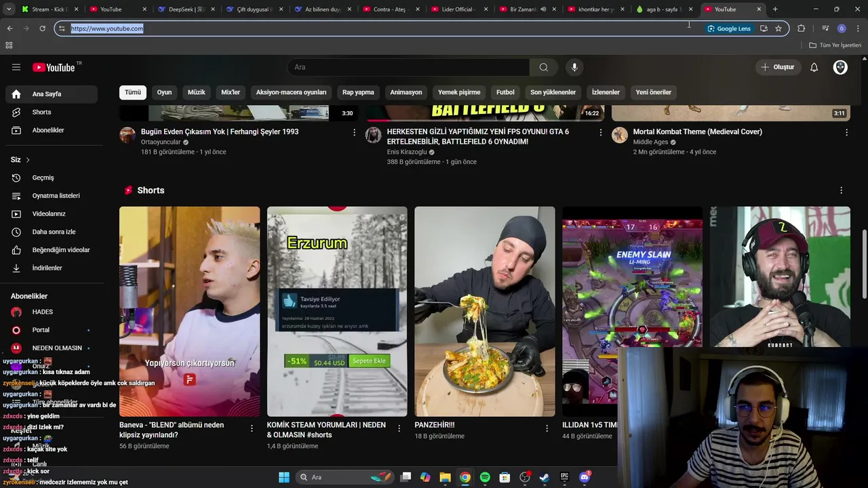Select the Animasyon chip

pos(406,92)
